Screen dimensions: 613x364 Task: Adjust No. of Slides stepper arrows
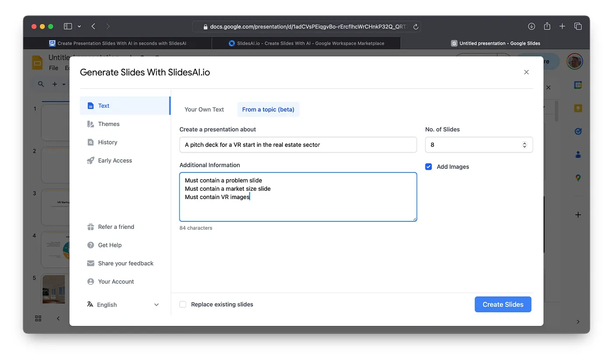(524, 145)
